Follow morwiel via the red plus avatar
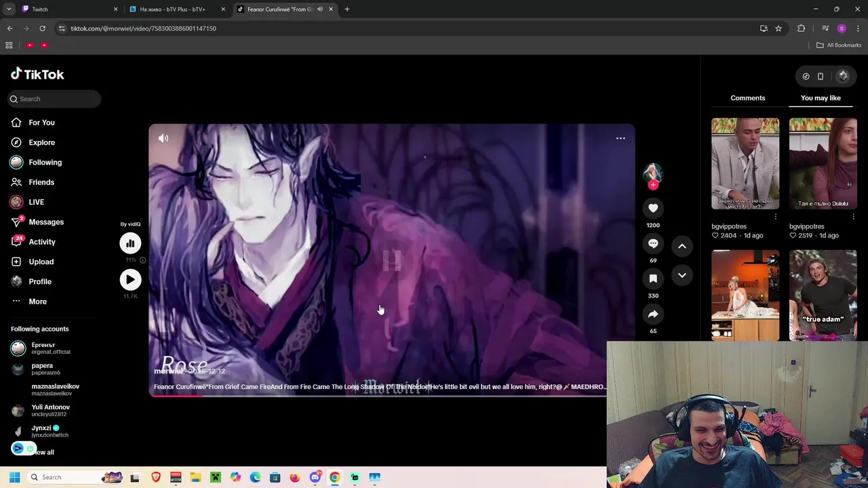The width and height of the screenshot is (868, 488). point(653,184)
